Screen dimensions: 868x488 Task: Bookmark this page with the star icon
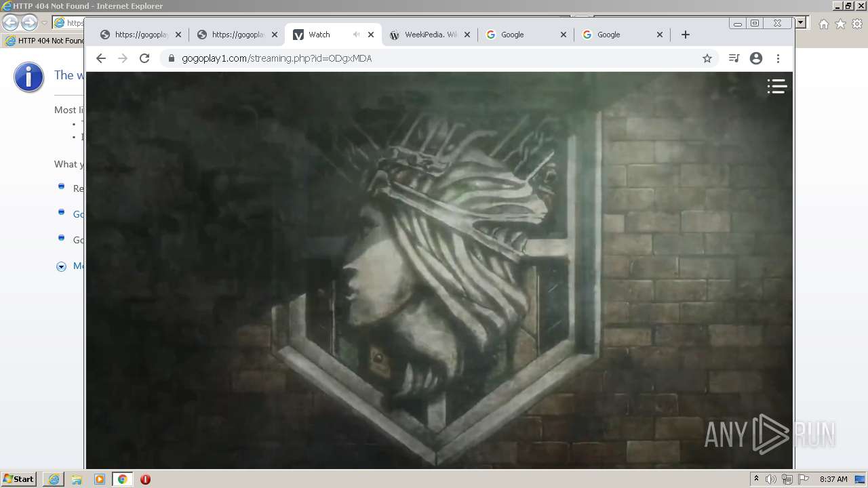[x=707, y=58]
